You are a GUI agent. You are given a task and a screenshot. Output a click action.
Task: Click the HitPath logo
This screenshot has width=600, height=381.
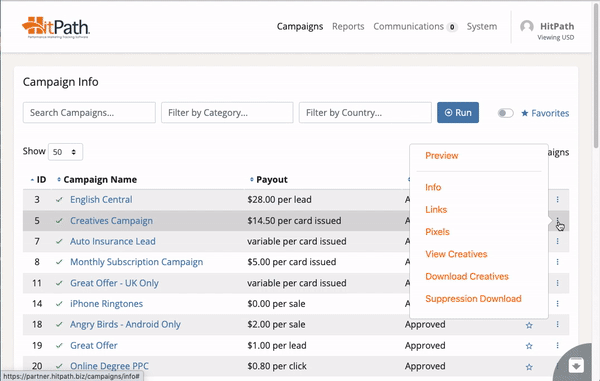[56, 27]
